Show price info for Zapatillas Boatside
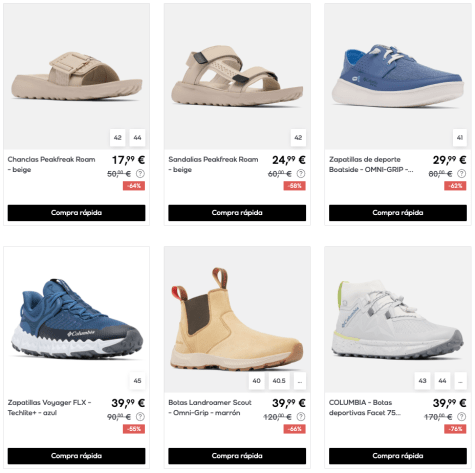 pos(461,174)
